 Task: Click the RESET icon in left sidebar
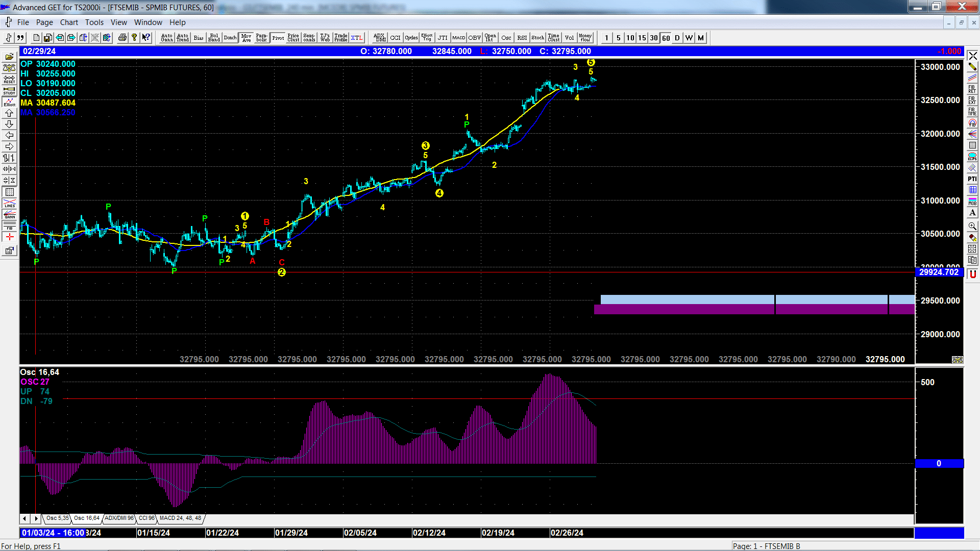pos(9,80)
